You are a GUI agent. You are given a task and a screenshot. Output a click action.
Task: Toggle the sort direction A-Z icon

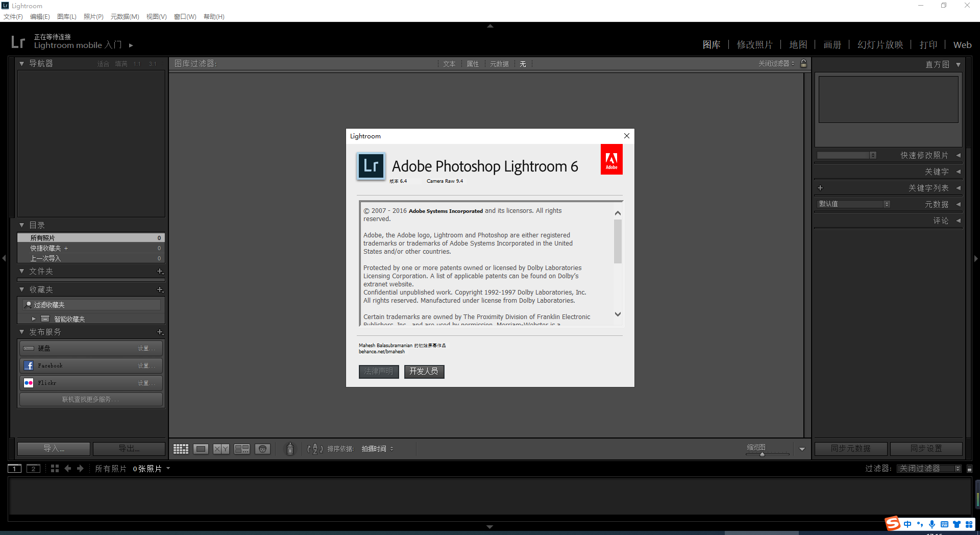click(x=315, y=449)
